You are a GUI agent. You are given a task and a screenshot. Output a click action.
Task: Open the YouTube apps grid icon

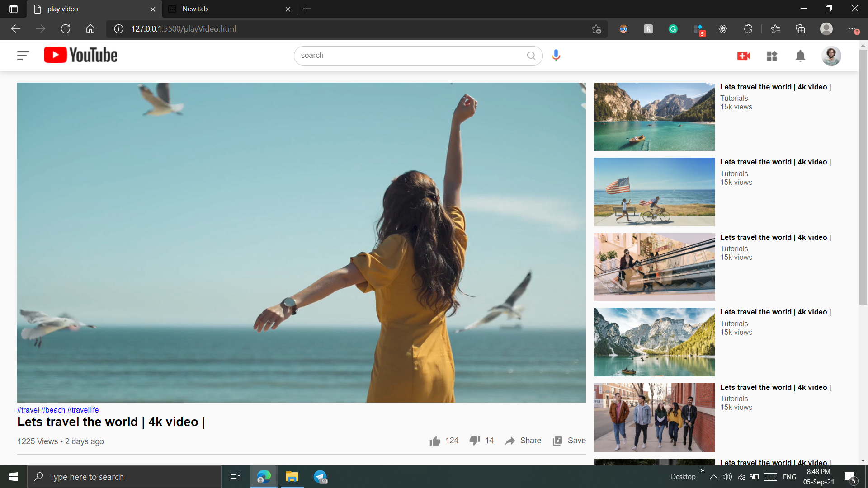tap(772, 56)
